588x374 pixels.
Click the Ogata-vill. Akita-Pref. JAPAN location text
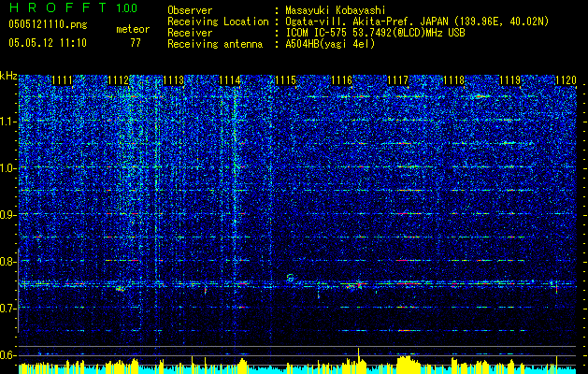pos(417,22)
